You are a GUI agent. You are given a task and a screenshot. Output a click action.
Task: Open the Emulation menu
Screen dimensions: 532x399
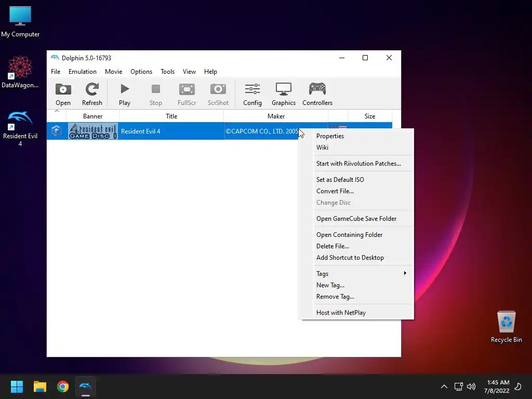[83, 72]
